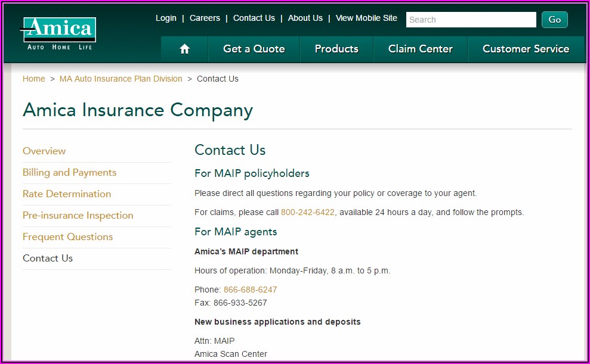Click the claims phone number 800-242-6422

[x=308, y=212]
